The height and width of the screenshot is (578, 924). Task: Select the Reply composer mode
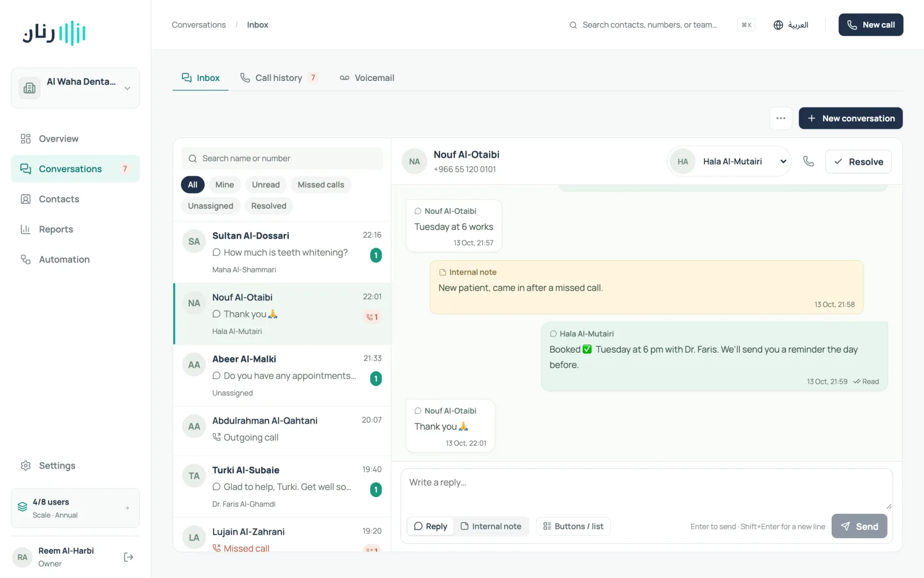point(431,527)
